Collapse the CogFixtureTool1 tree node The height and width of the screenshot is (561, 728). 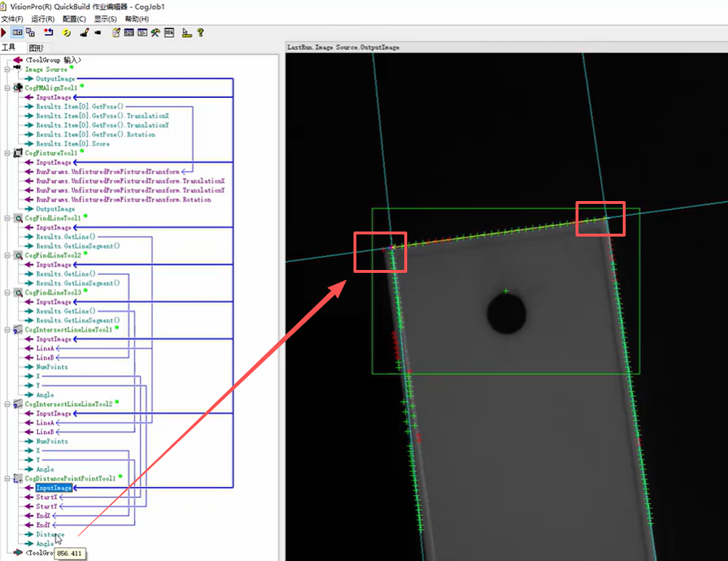pos(7,153)
